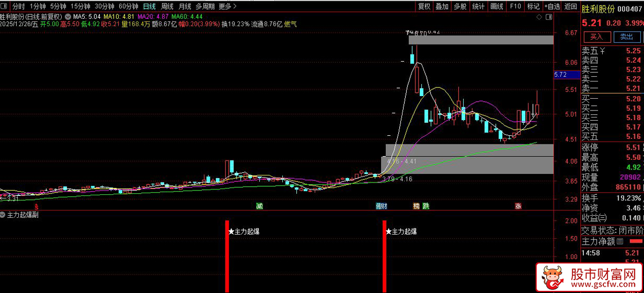Click the ¥ icon next to 卖五
The height and width of the screenshot is (293, 644).
coord(602,51)
